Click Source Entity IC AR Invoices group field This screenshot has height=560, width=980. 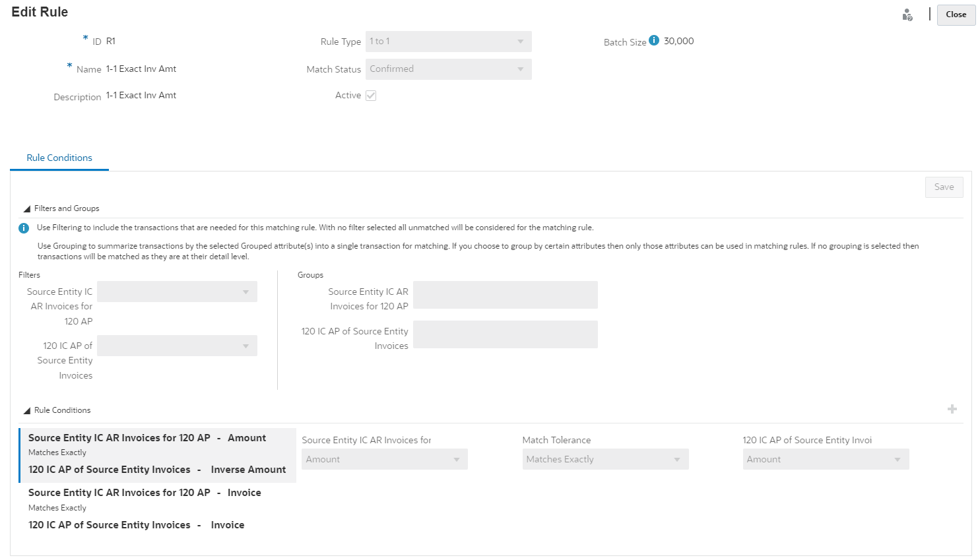point(505,295)
